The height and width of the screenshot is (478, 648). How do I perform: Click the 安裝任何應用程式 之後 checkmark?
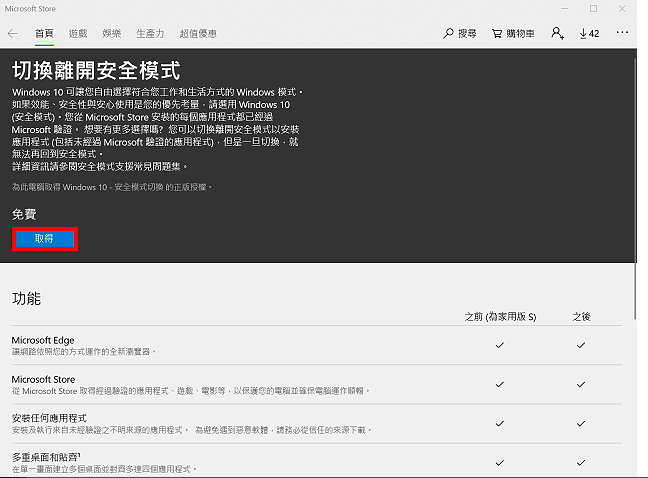[581, 423]
